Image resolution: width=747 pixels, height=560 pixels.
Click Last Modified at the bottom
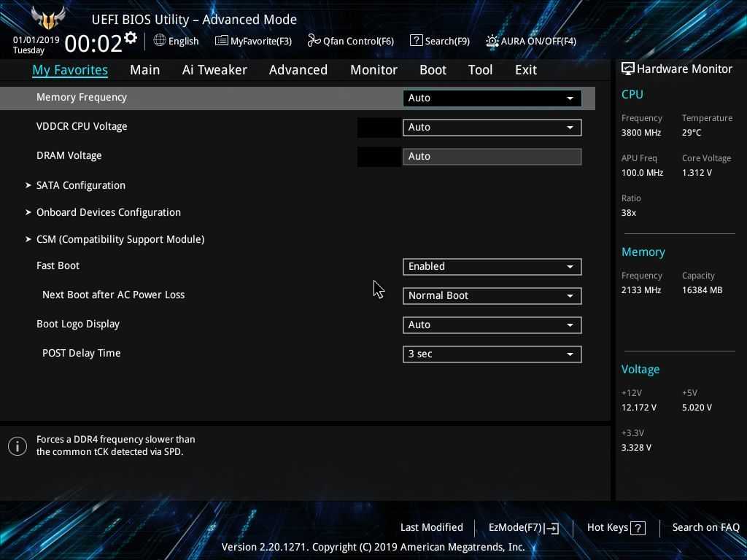[x=431, y=527]
